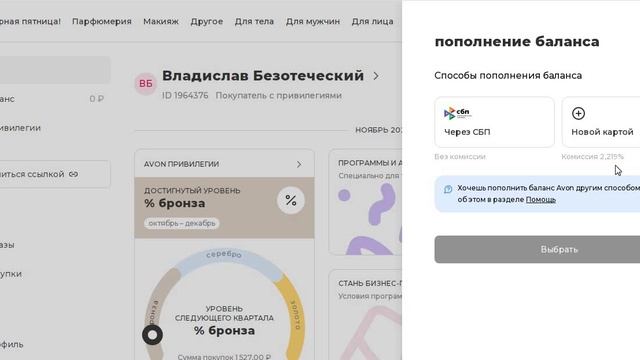Click the plus icon for new card
This screenshot has width=640, height=360.
[x=578, y=113]
